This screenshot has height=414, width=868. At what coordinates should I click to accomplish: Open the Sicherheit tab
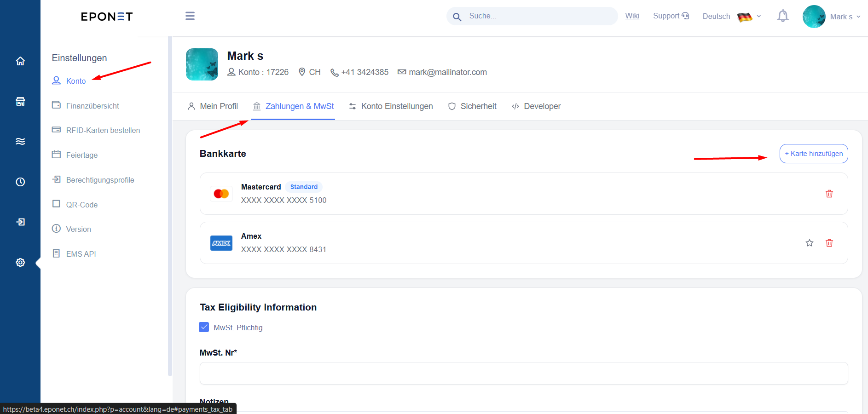(472, 106)
